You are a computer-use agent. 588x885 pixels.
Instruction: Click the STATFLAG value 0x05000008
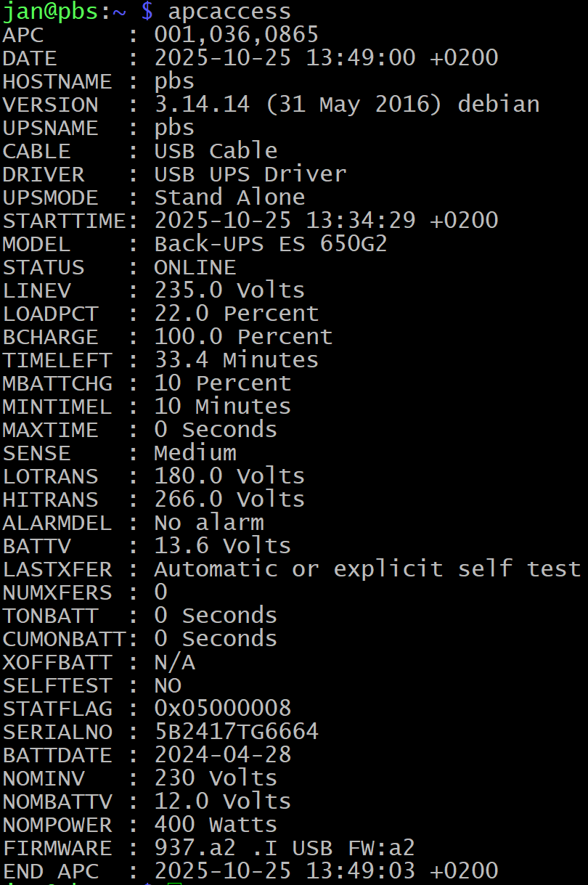(x=222, y=708)
